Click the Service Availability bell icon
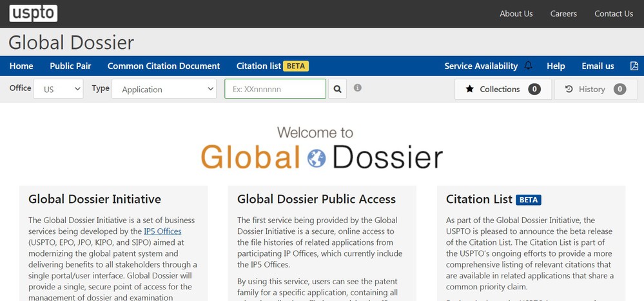The image size is (644, 301). (x=528, y=66)
